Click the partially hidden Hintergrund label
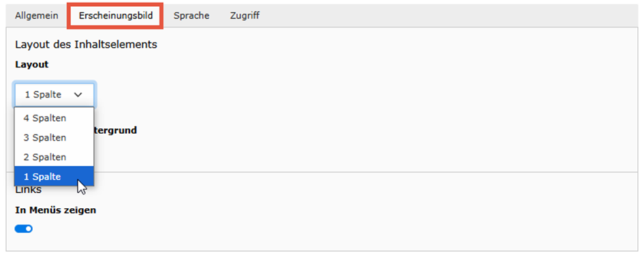The height and width of the screenshot is (258, 644). [115, 130]
